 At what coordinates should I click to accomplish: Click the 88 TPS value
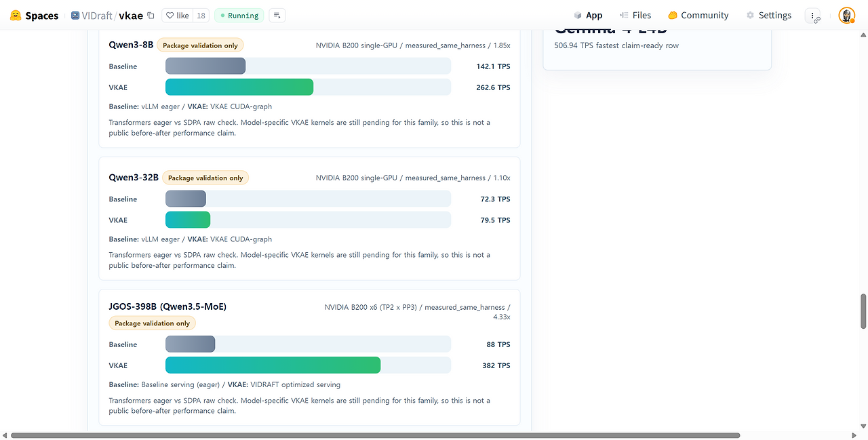click(x=498, y=344)
